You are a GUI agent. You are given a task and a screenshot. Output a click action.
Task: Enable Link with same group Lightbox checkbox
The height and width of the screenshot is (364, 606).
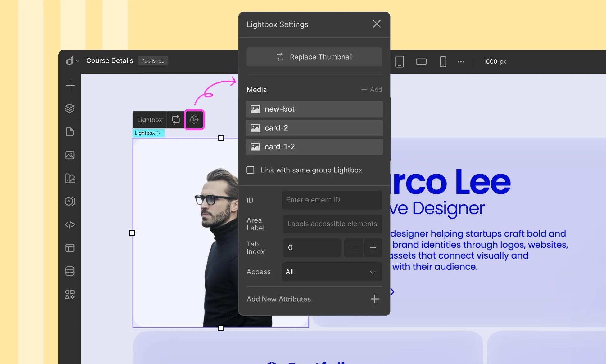click(250, 170)
